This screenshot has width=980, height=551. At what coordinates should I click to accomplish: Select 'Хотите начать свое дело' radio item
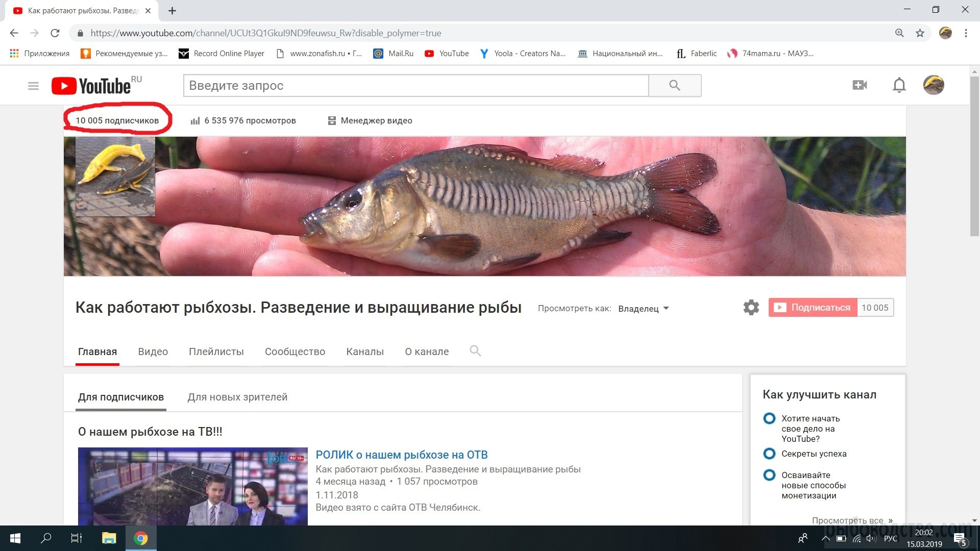pyautogui.click(x=769, y=419)
